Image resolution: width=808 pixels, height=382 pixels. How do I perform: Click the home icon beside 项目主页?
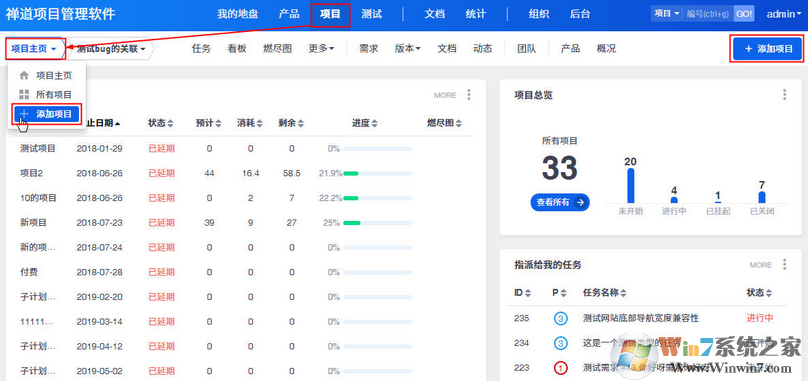click(24, 75)
